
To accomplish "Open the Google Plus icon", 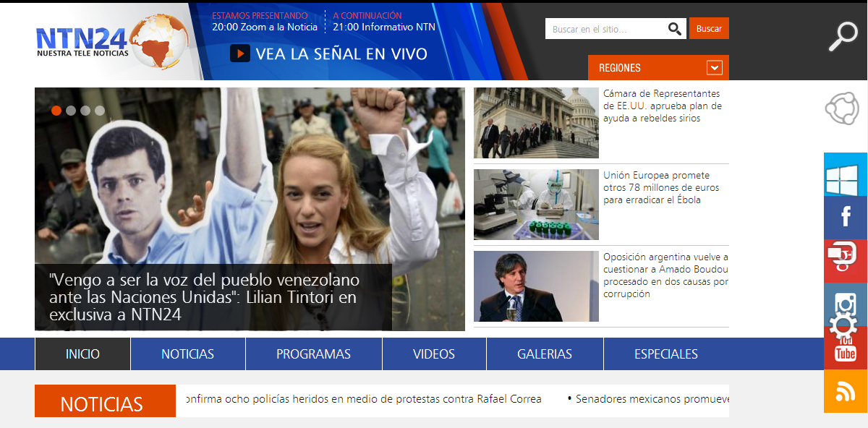I will 846,261.
